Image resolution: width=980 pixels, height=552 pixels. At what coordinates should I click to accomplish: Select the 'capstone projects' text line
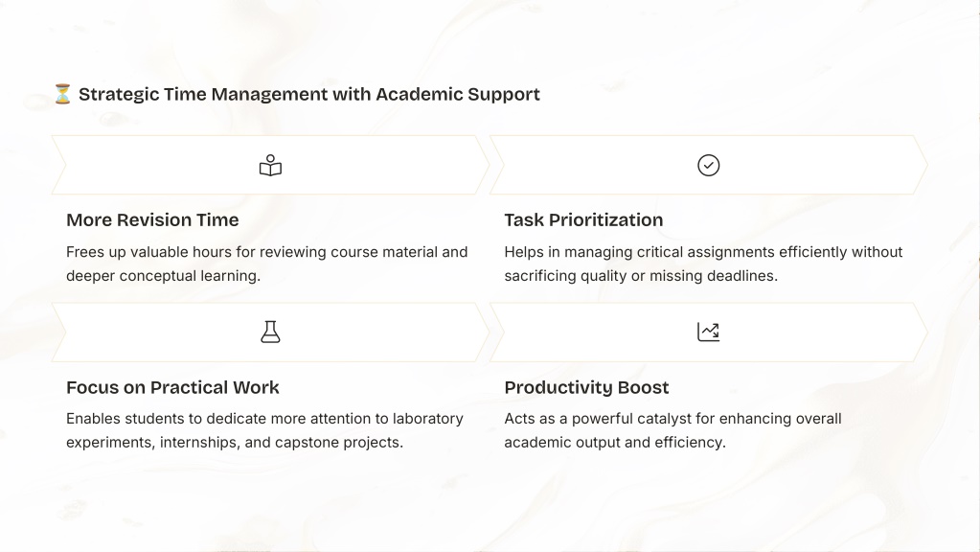pos(235,442)
